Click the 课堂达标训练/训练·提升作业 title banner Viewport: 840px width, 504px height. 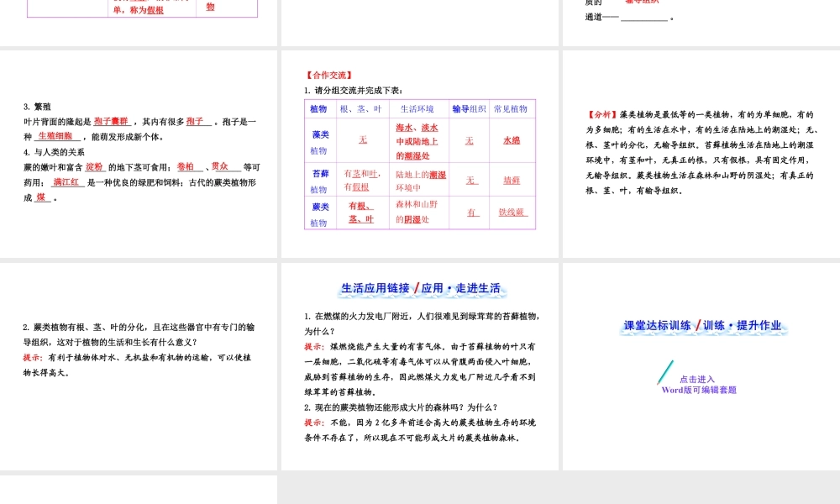pyautogui.click(x=702, y=326)
